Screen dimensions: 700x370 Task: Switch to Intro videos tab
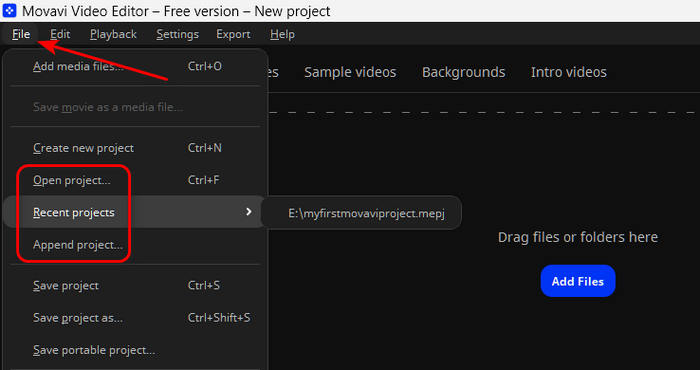[569, 72]
